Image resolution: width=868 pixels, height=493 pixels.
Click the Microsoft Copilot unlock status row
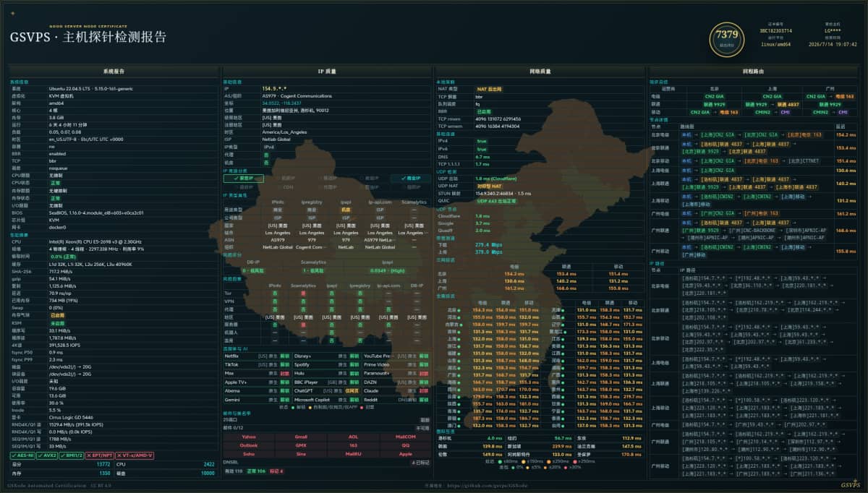[x=326, y=399]
